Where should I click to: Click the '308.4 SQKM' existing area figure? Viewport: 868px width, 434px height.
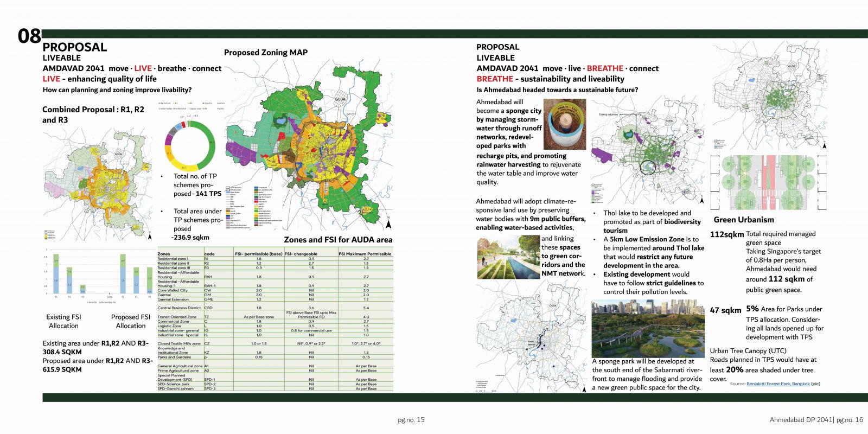coord(62,352)
